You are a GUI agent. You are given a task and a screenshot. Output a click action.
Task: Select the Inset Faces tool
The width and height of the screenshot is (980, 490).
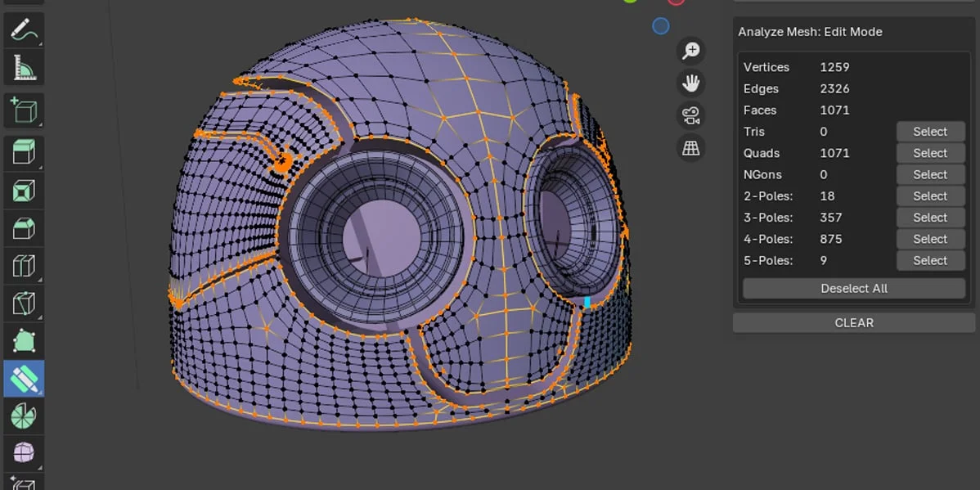24,190
